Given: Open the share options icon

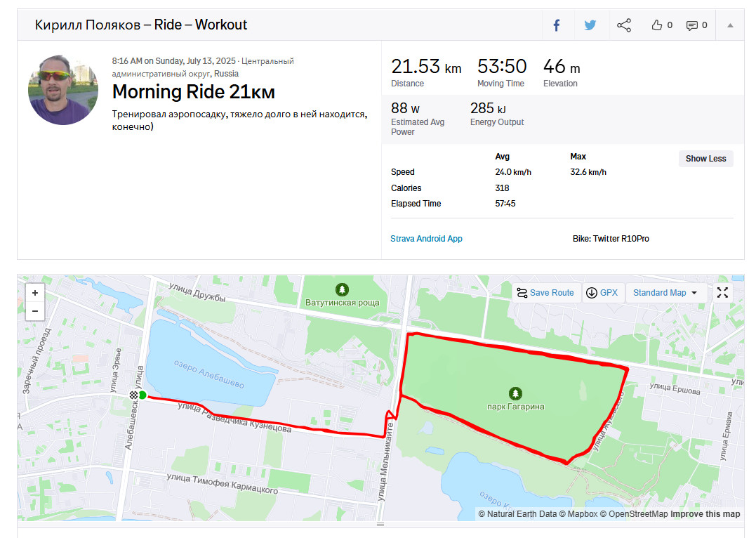Looking at the screenshot, I should click(624, 25).
